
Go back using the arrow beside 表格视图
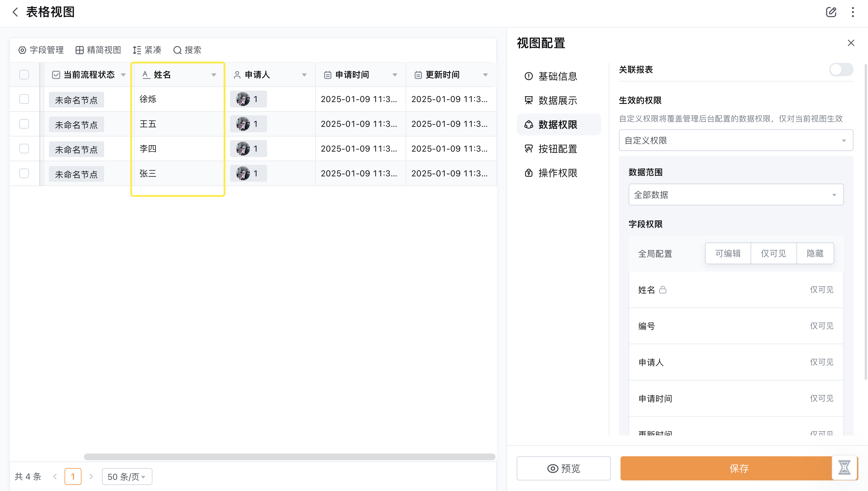pos(15,12)
